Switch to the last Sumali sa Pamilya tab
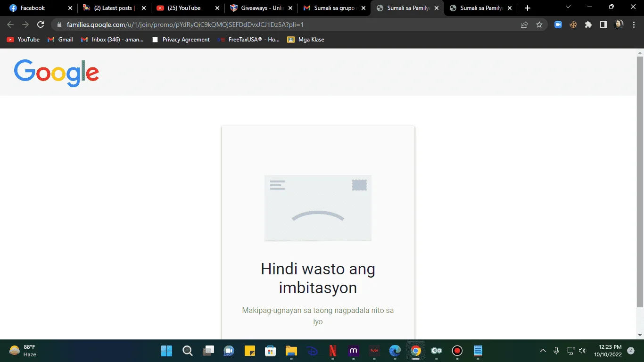 click(x=481, y=8)
